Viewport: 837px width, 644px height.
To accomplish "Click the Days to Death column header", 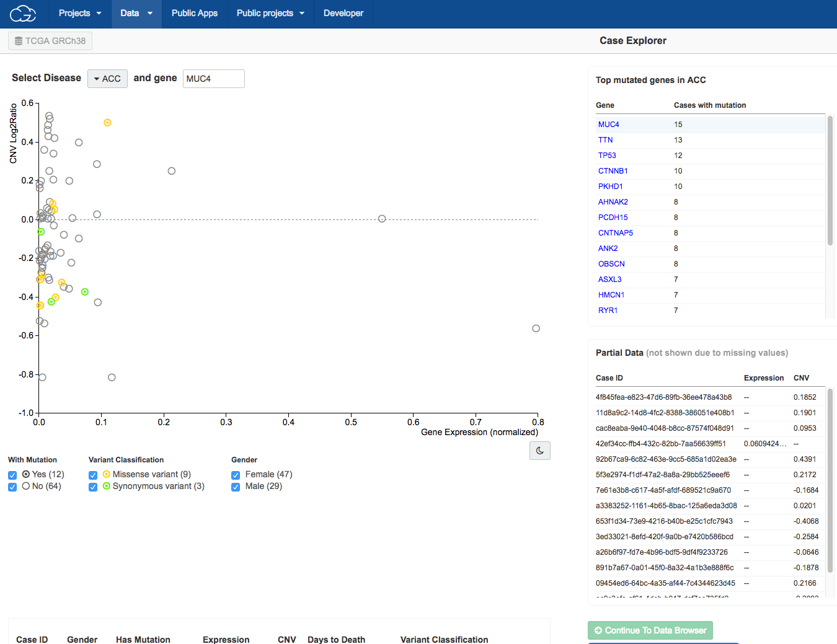I will click(x=336, y=639).
